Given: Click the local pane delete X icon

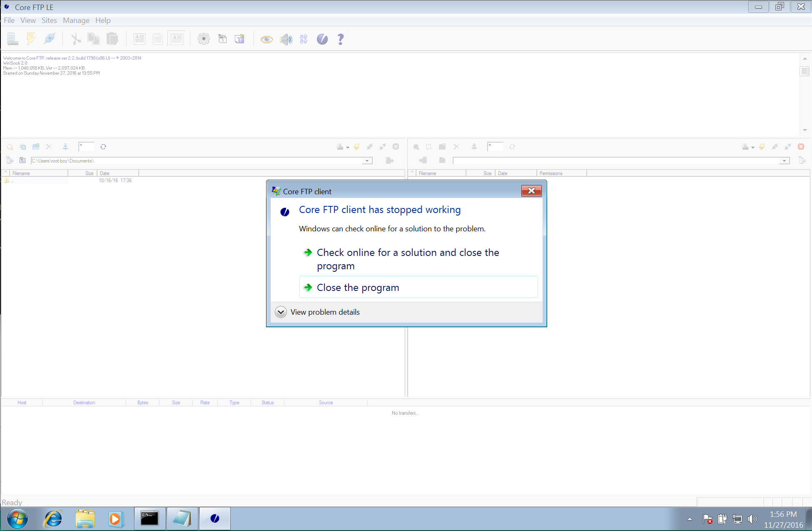Looking at the screenshot, I should pyautogui.click(x=49, y=147).
